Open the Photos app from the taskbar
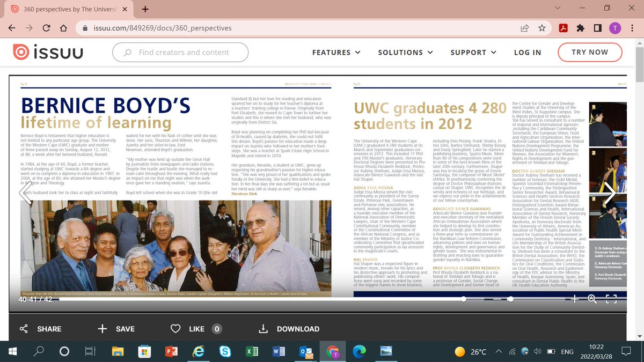The height and width of the screenshot is (362, 644). (386, 351)
